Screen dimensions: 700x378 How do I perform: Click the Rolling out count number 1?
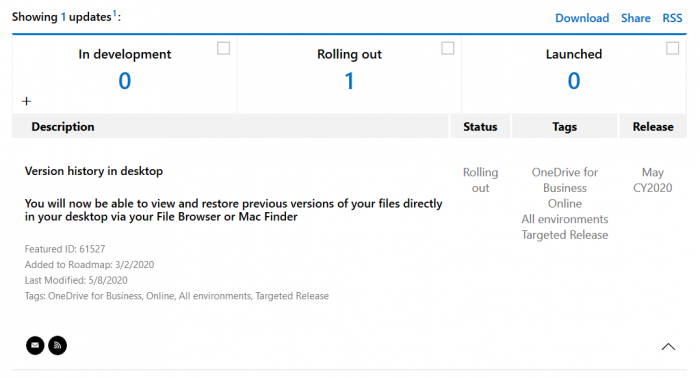[350, 81]
